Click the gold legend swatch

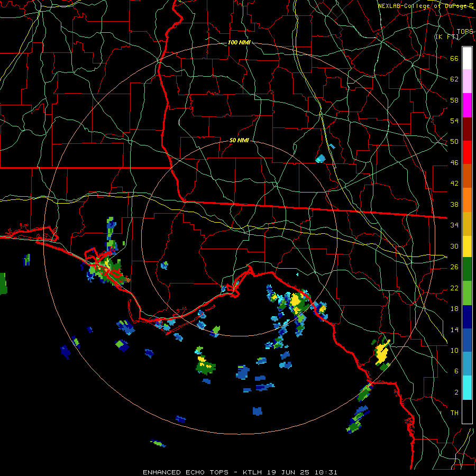click(467, 223)
